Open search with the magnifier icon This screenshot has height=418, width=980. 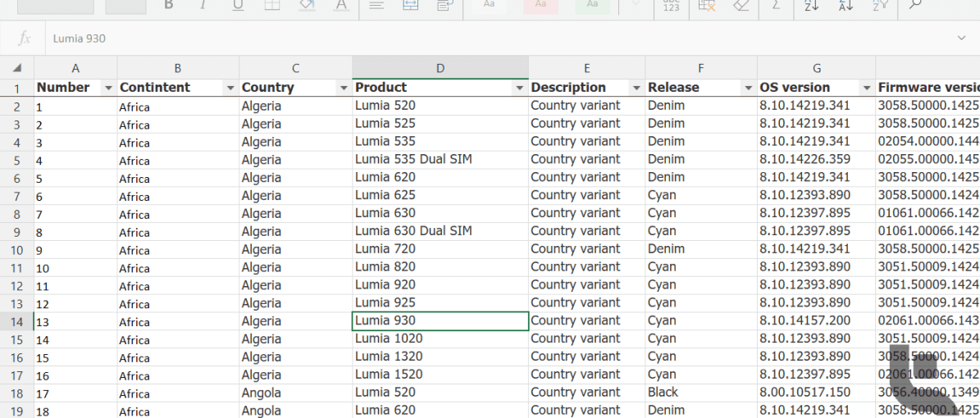pyautogui.click(x=915, y=4)
